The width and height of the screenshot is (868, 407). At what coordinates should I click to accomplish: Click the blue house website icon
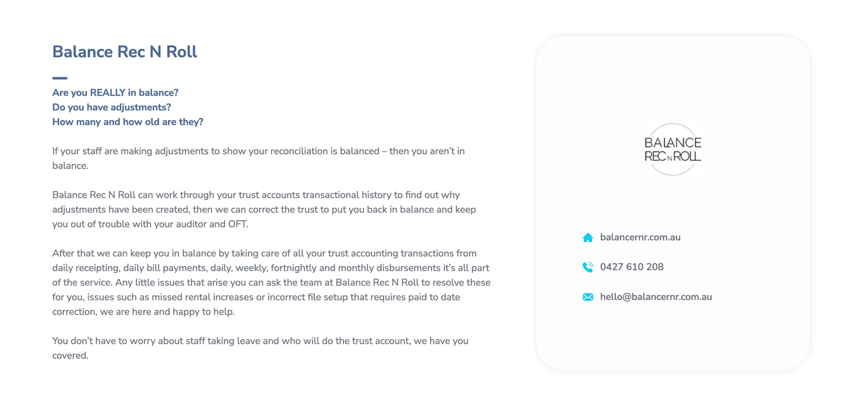(588, 237)
